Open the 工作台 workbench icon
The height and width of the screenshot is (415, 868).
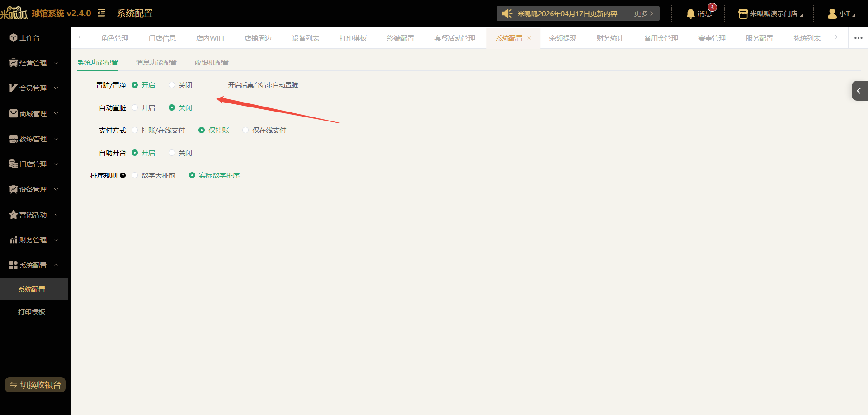tap(14, 37)
